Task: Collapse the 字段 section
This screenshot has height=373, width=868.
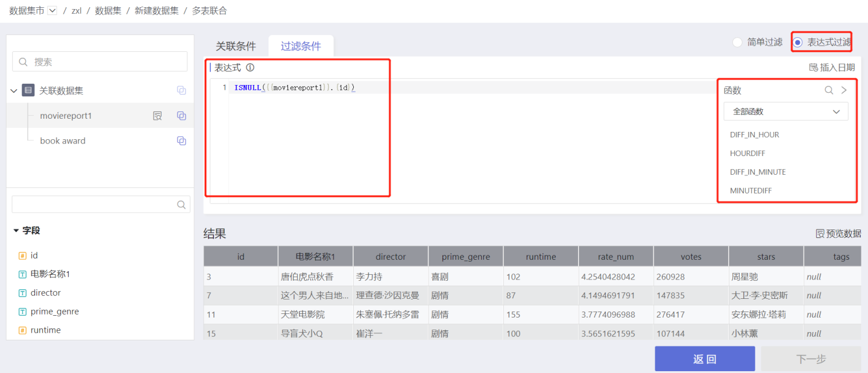Action: (x=16, y=231)
